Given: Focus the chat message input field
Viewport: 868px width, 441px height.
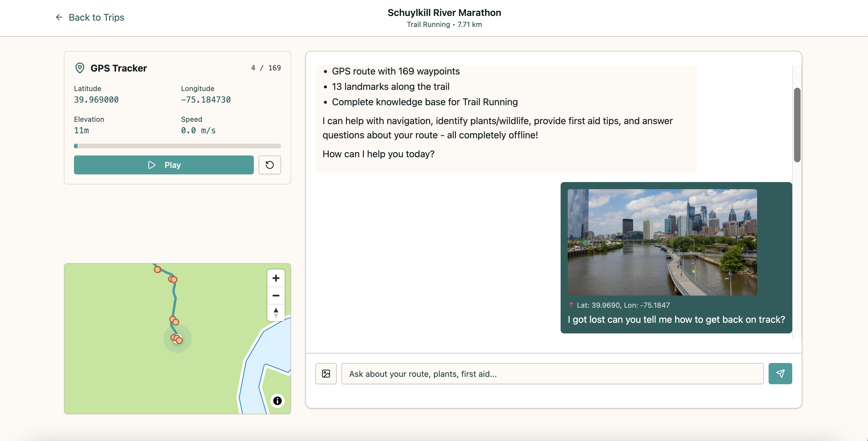Looking at the screenshot, I should pyautogui.click(x=552, y=374).
